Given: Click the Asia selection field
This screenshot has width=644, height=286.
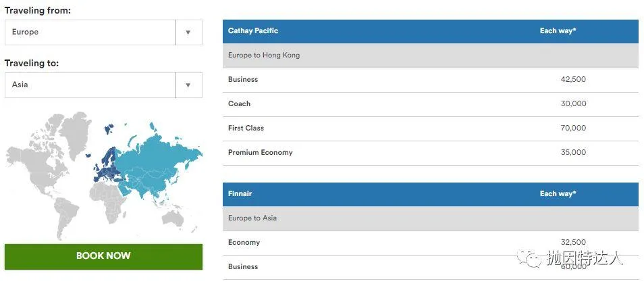Looking at the screenshot, I should click(90, 85).
